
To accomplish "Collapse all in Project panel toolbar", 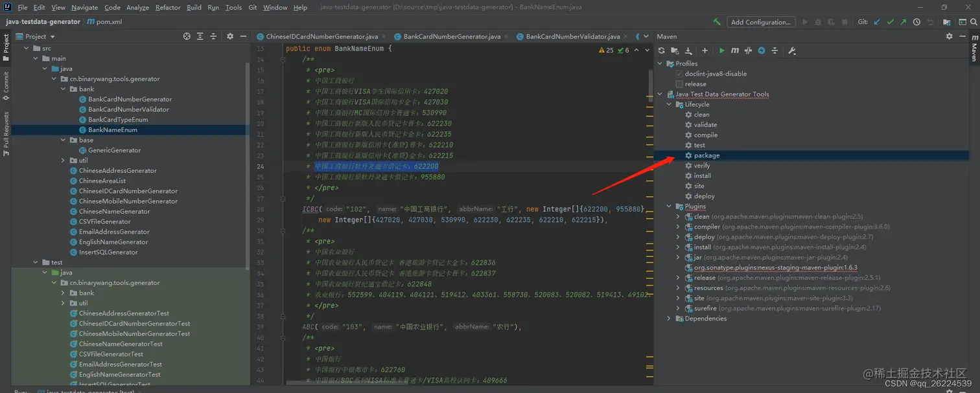I will (213, 36).
